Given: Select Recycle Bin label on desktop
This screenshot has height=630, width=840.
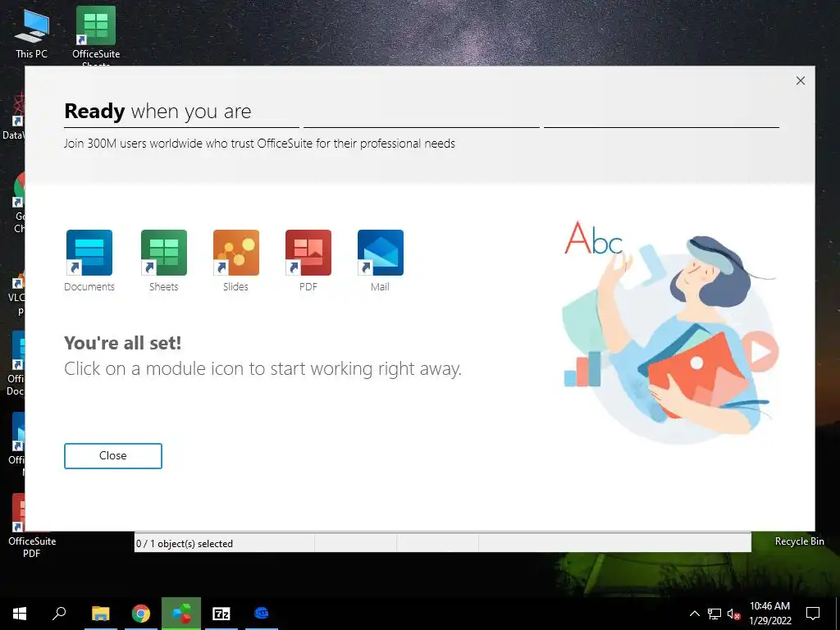Looking at the screenshot, I should (x=799, y=541).
